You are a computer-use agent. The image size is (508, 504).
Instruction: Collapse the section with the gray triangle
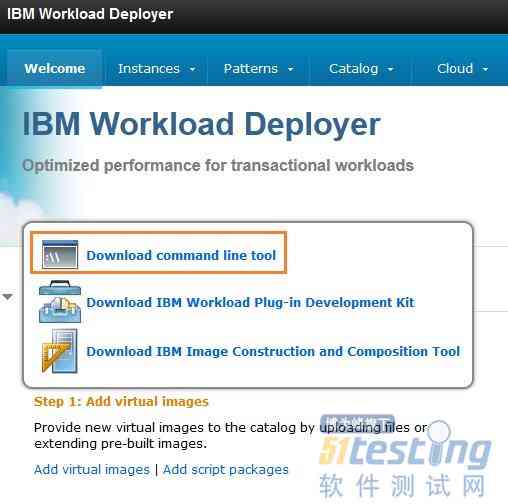(7, 296)
